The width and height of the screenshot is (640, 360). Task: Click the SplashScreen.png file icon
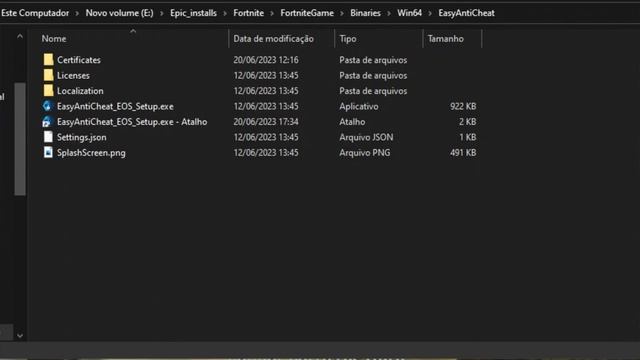[48, 152]
